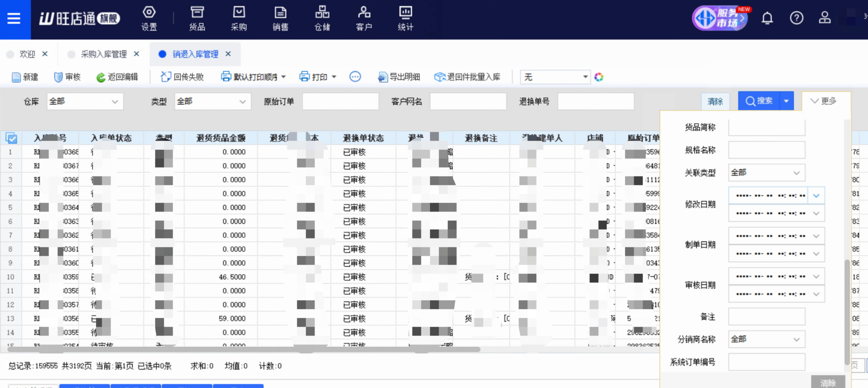This screenshot has height=388, width=868.
Task: Toggle the select-all checkbox in table header
Action: 12,138
